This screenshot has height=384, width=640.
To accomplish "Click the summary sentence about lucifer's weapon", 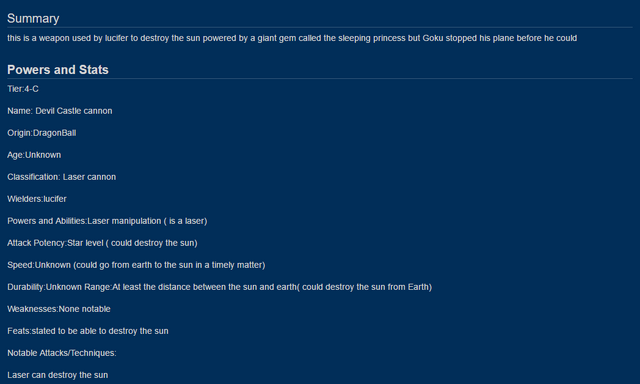I will point(292,38).
